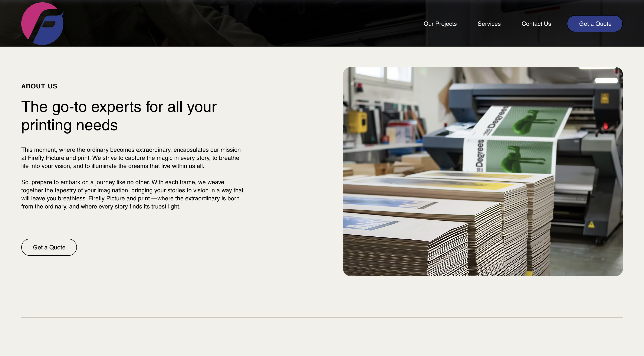Go to the Services menu item
644x356 pixels.
point(489,24)
